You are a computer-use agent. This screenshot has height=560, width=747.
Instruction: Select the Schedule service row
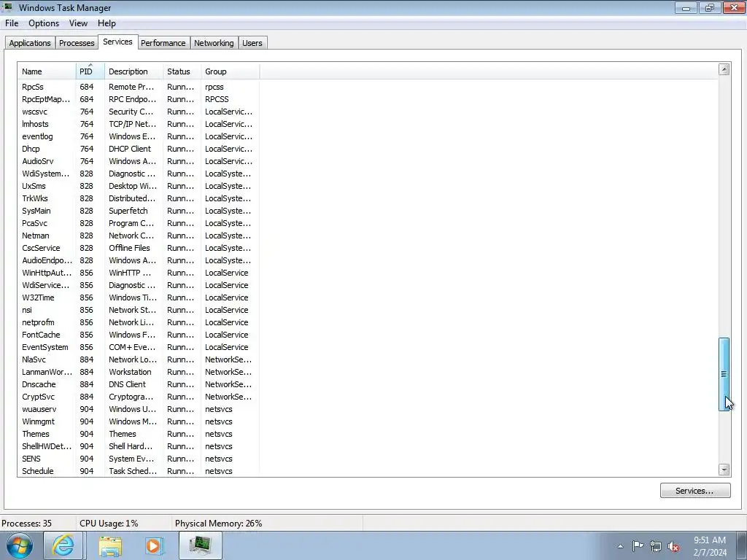click(139, 470)
